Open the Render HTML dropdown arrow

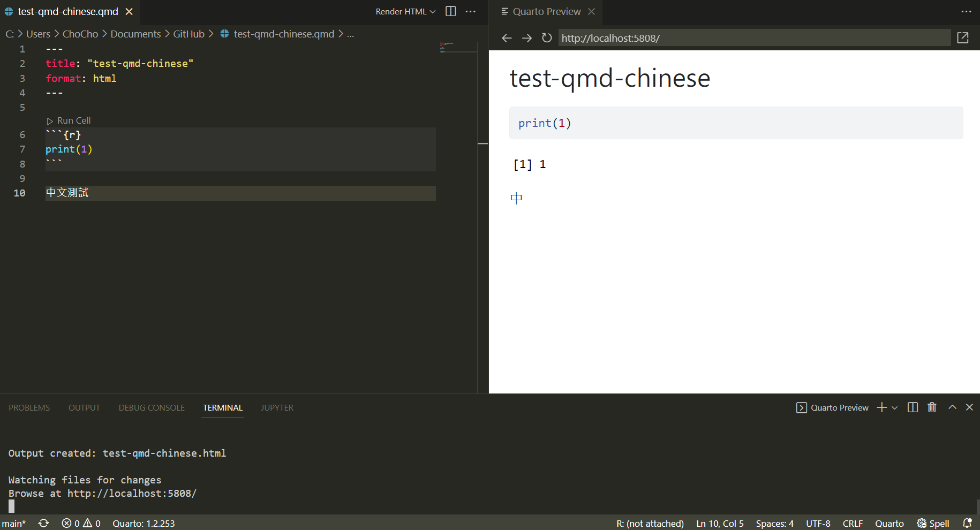click(x=433, y=12)
